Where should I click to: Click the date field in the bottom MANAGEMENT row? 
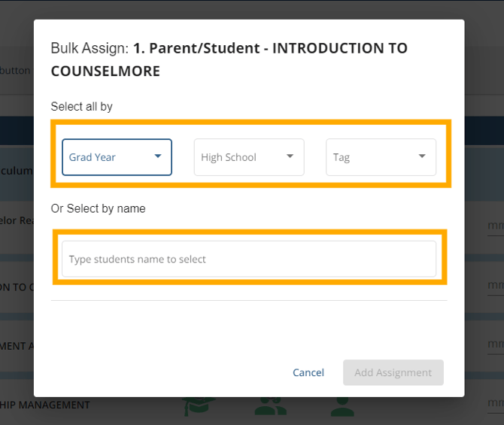[496, 405]
